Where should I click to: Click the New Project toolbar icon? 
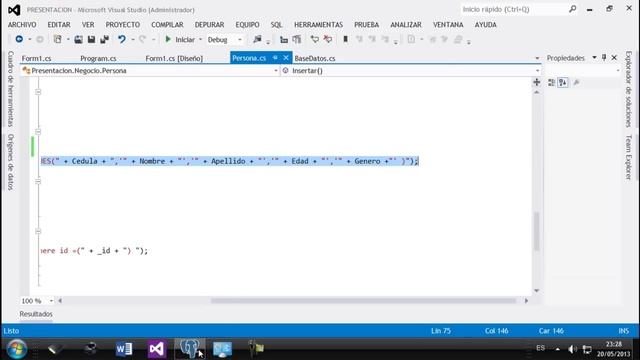coord(58,39)
